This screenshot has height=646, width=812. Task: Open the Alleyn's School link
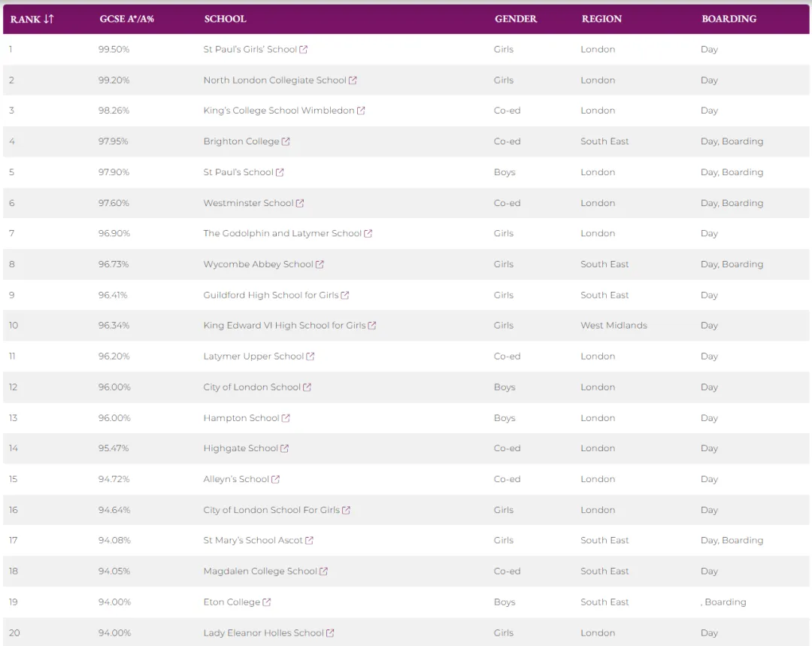tap(236, 479)
